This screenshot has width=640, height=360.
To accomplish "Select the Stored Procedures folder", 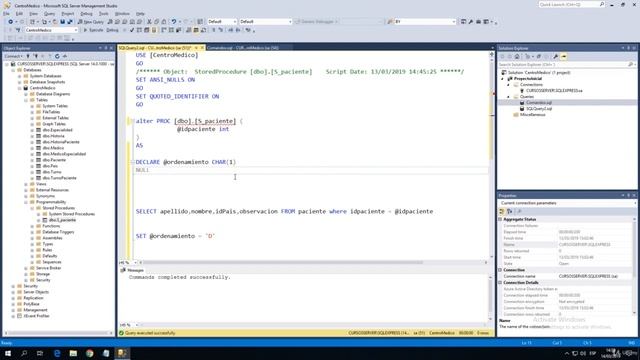I will point(58,208).
